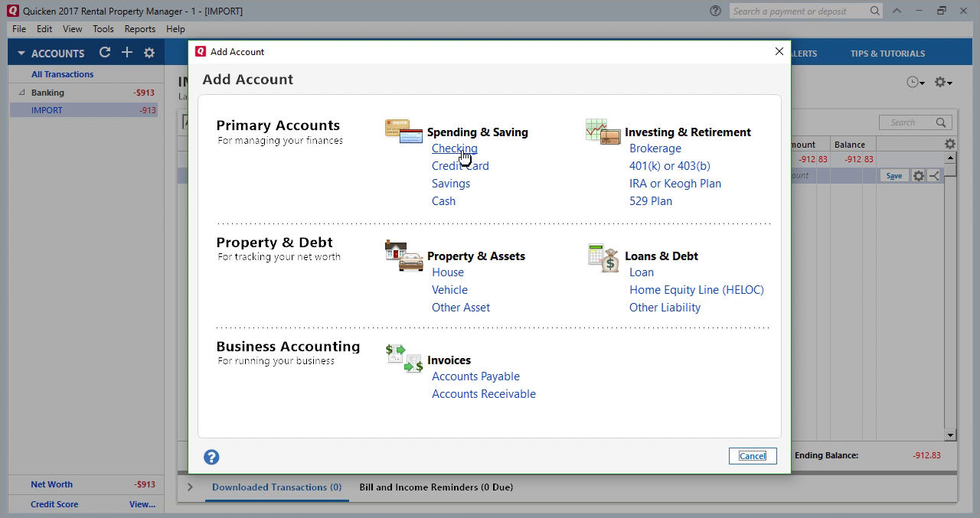Refresh accounts with the update icon
980x518 pixels.
[x=105, y=53]
